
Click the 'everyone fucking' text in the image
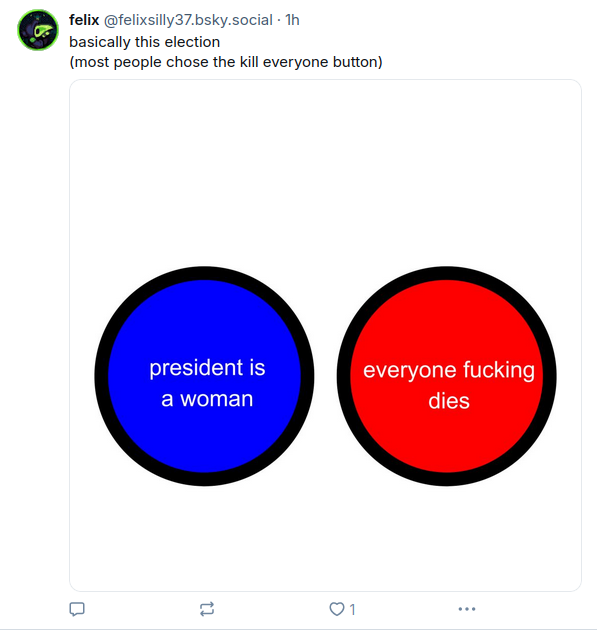(449, 370)
